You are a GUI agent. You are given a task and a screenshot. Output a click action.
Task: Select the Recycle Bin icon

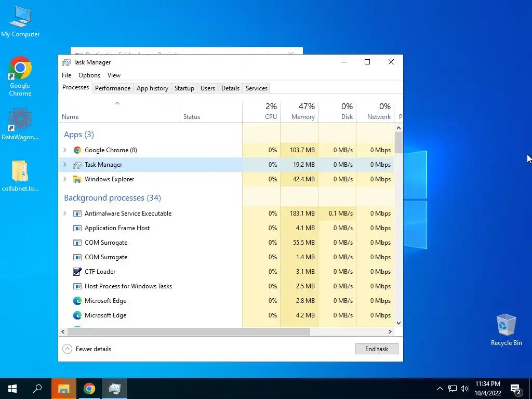coord(506,330)
